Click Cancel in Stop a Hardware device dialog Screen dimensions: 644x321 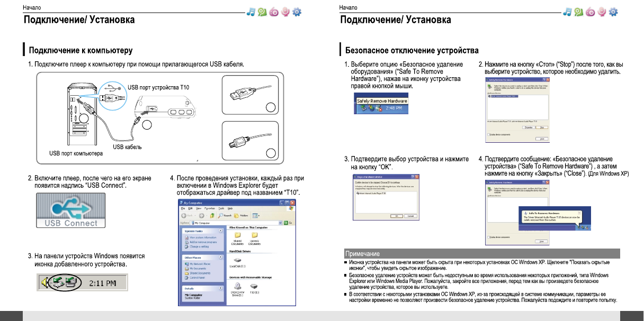[x=410, y=216]
